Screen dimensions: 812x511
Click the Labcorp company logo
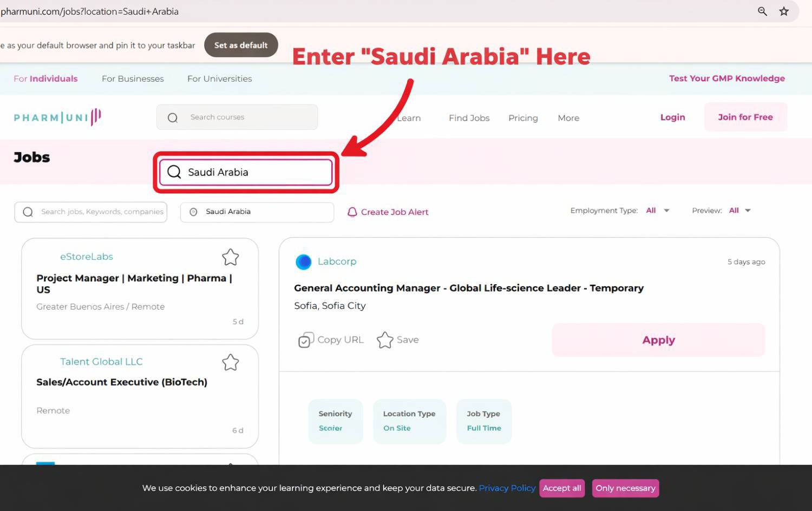pyautogui.click(x=303, y=261)
